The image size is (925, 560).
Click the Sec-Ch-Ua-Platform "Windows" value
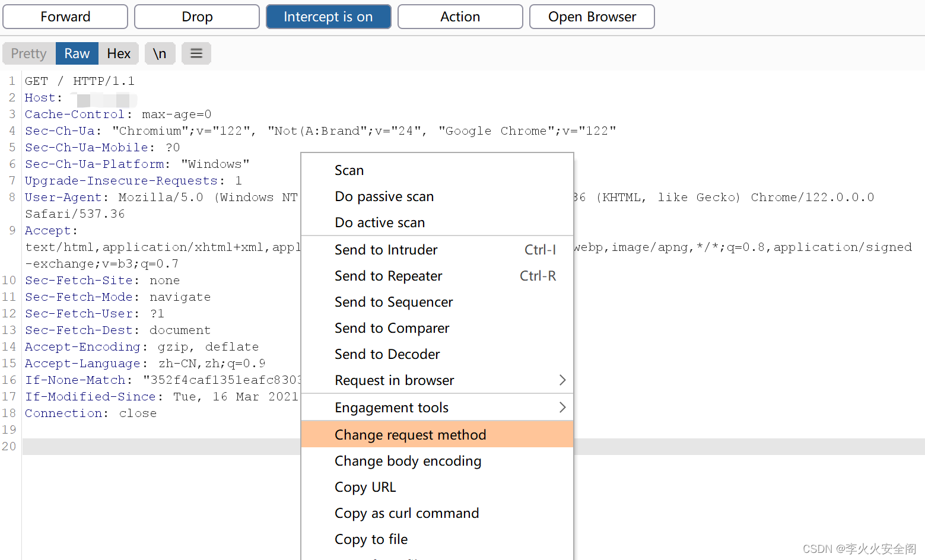(215, 164)
